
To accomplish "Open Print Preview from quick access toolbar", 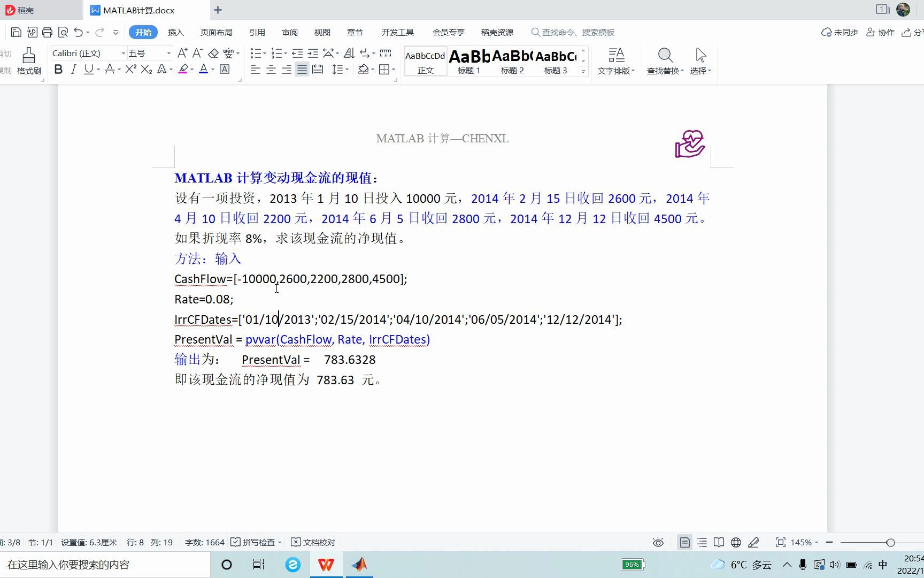I will tap(63, 32).
